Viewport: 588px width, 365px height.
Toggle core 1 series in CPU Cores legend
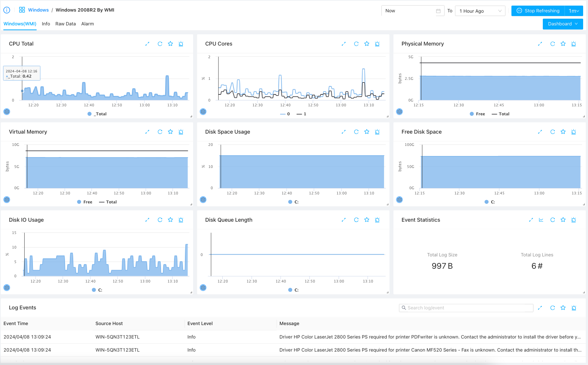(x=301, y=114)
